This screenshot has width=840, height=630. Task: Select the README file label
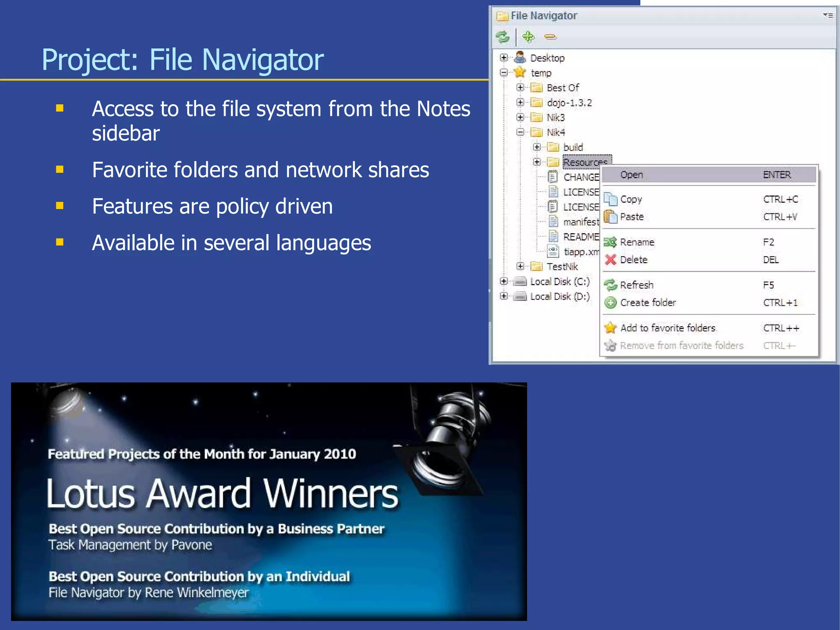[581, 237]
